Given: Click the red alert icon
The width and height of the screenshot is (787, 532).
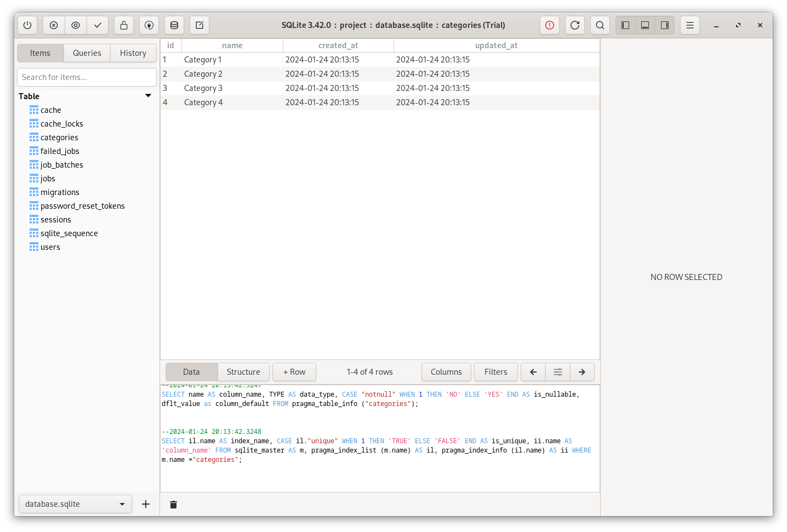Looking at the screenshot, I should tap(550, 25).
